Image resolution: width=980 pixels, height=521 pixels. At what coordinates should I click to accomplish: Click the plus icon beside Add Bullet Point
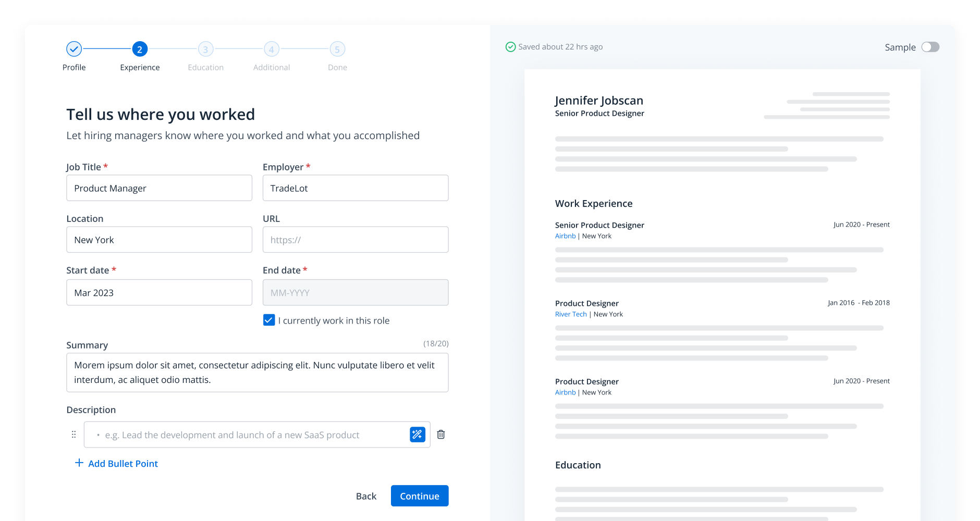pos(79,463)
